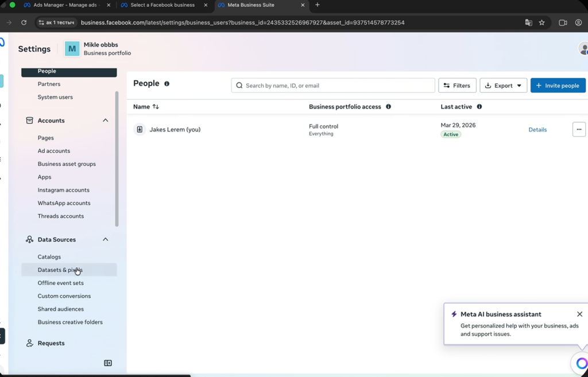Click the magnifier icon in search box
The width and height of the screenshot is (588, 377).
pos(239,85)
